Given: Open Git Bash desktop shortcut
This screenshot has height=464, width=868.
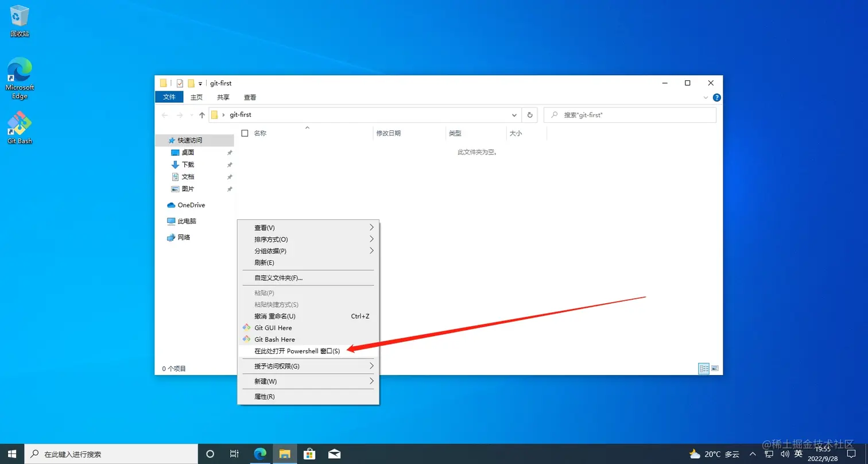Looking at the screenshot, I should [20, 127].
